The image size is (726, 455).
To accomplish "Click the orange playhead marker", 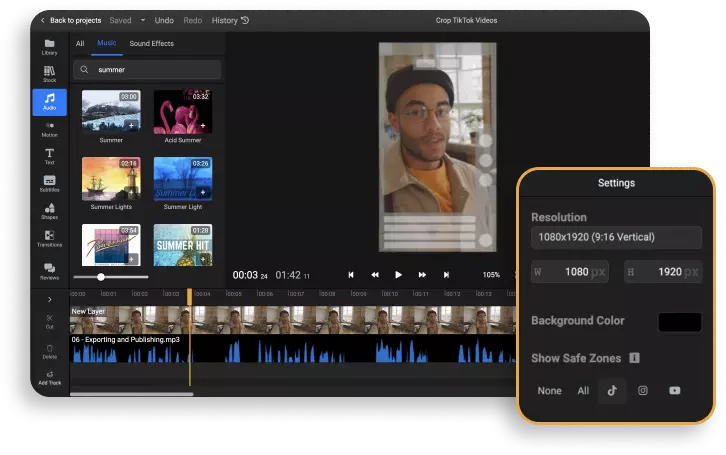I will tap(189, 296).
